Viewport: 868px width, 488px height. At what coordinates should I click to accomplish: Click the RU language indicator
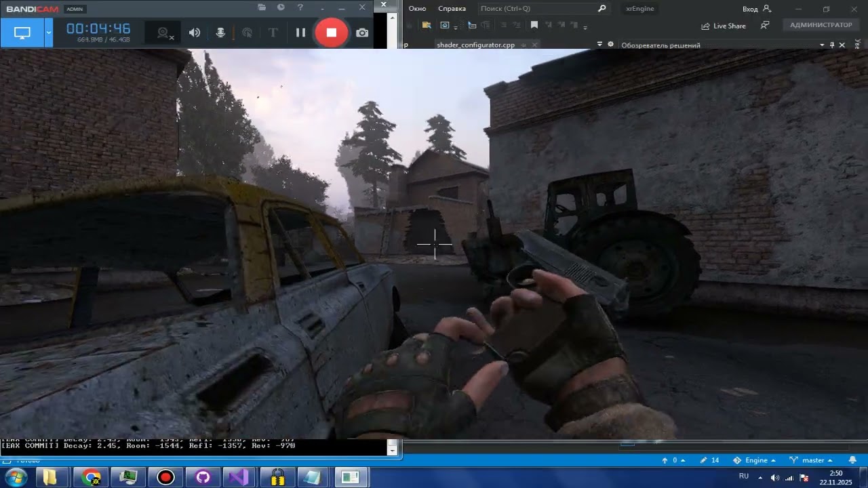(x=744, y=476)
